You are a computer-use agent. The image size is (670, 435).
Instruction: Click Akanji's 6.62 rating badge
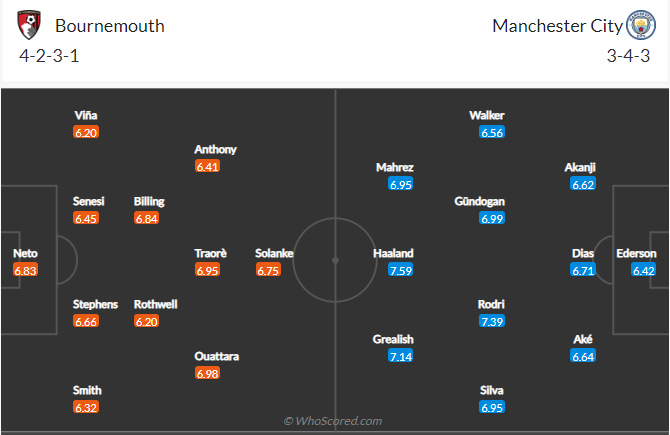(x=584, y=184)
